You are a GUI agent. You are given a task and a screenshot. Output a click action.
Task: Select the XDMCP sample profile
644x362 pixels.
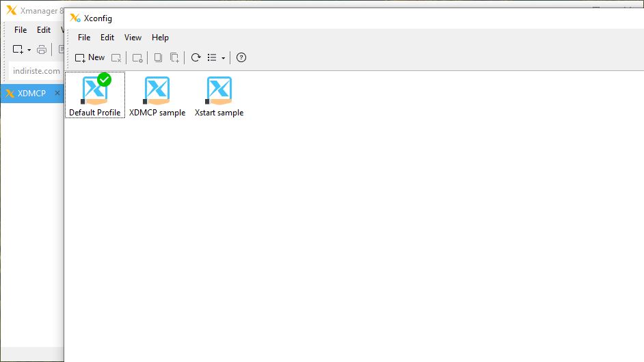[157, 96]
